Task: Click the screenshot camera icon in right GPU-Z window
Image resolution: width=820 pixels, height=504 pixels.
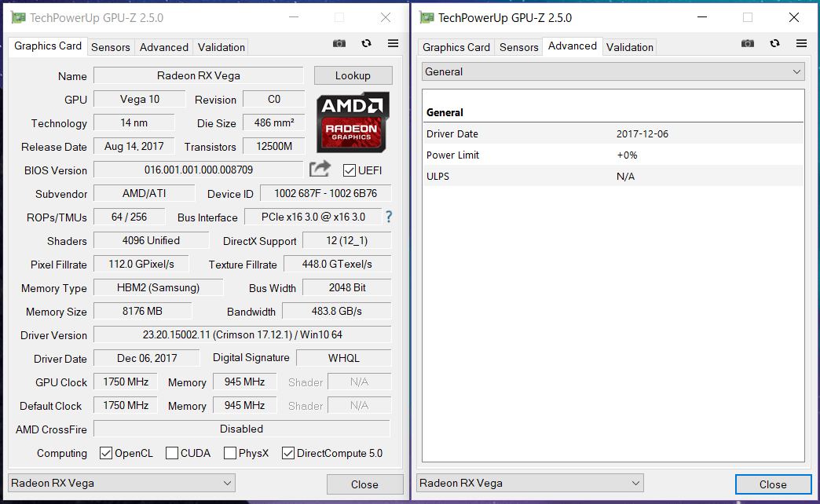Action: 748,43
